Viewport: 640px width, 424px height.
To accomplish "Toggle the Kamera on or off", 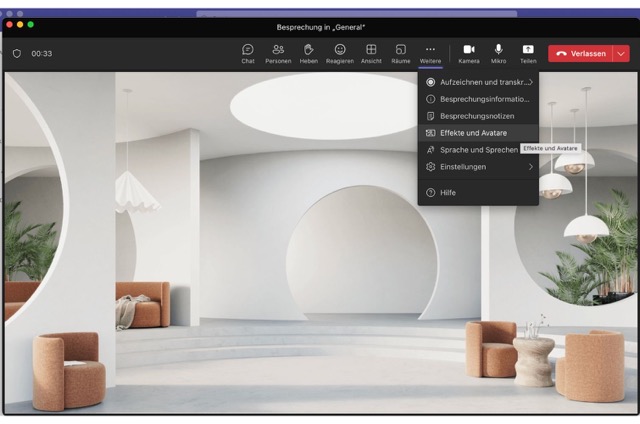I will [x=469, y=54].
